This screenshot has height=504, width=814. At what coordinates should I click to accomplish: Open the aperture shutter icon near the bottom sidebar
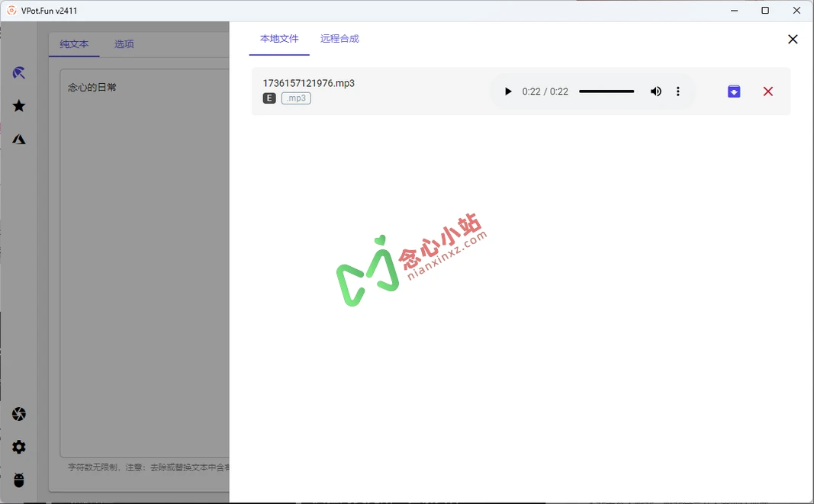point(18,413)
